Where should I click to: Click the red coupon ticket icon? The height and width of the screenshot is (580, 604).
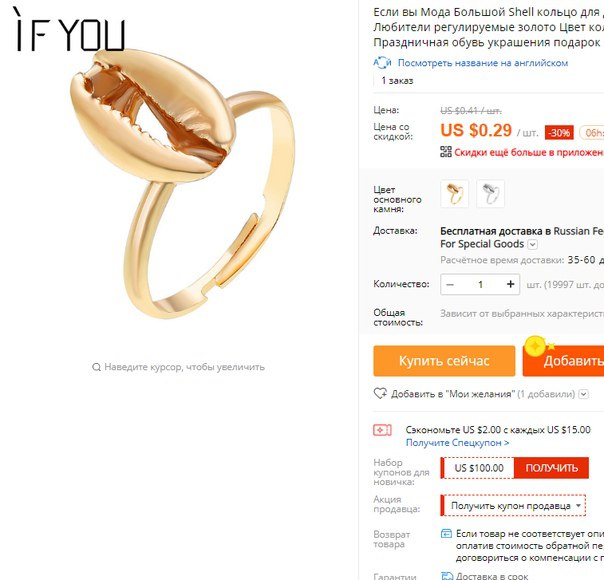click(382, 430)
